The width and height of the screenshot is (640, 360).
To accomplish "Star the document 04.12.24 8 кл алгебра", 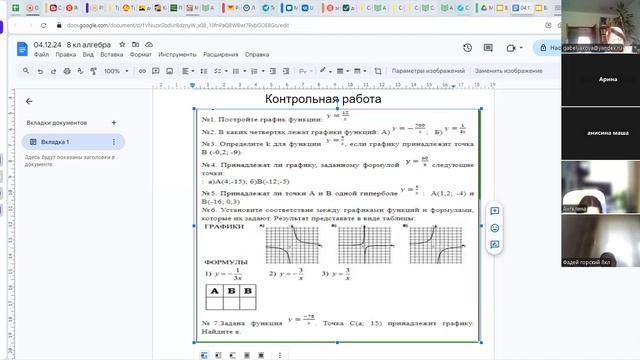I will pos(122,44).
